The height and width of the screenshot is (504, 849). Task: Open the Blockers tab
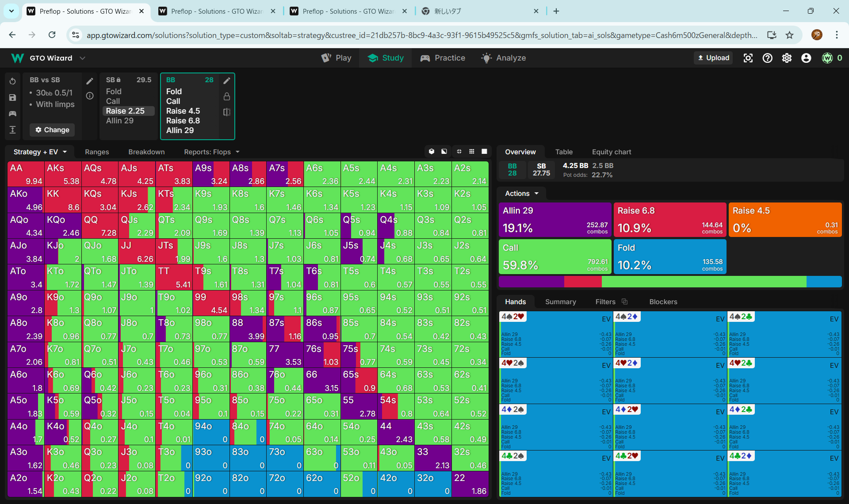tap(663, 302)
